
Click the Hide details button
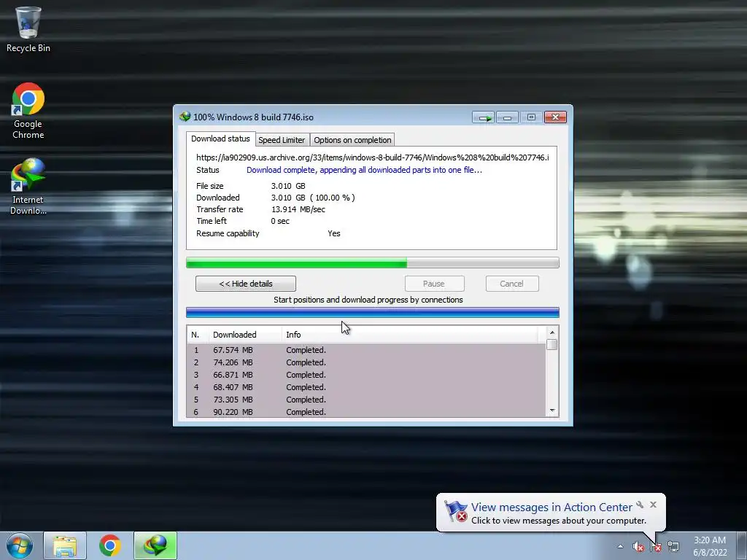point(245,284)
